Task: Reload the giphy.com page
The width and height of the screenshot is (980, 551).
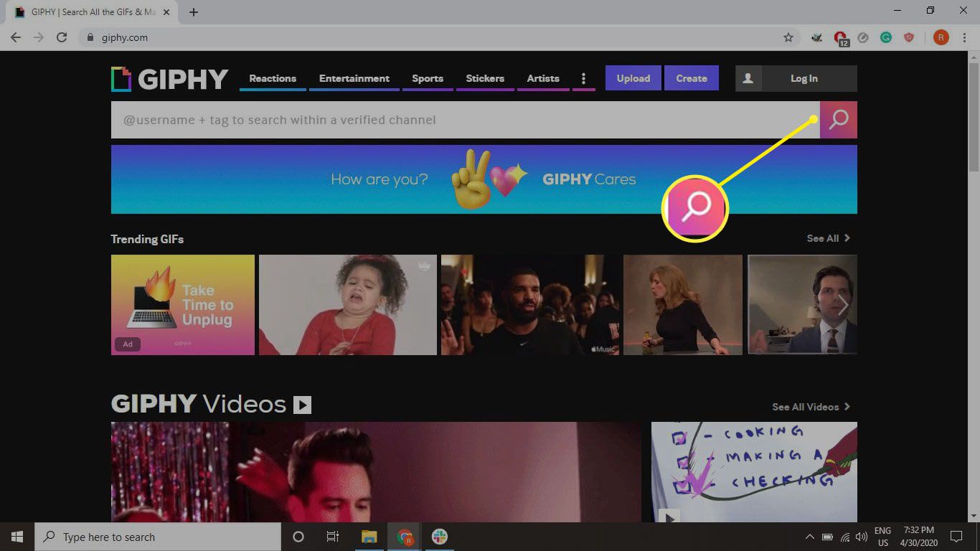Action: pyautogui.click(x=62, y=37)
